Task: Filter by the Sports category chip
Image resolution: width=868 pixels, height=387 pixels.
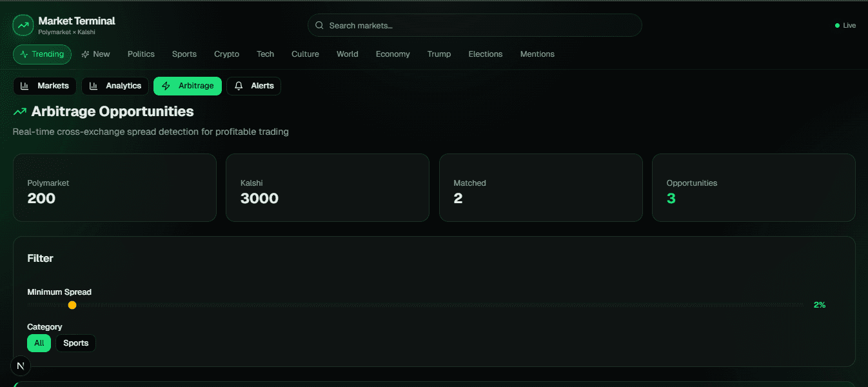Action: [76, 343]
